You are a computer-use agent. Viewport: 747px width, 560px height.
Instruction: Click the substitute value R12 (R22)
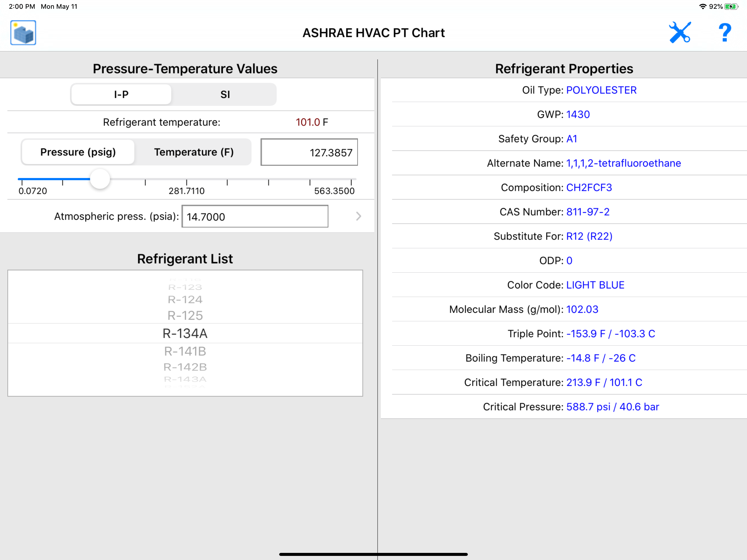point(589,236)
